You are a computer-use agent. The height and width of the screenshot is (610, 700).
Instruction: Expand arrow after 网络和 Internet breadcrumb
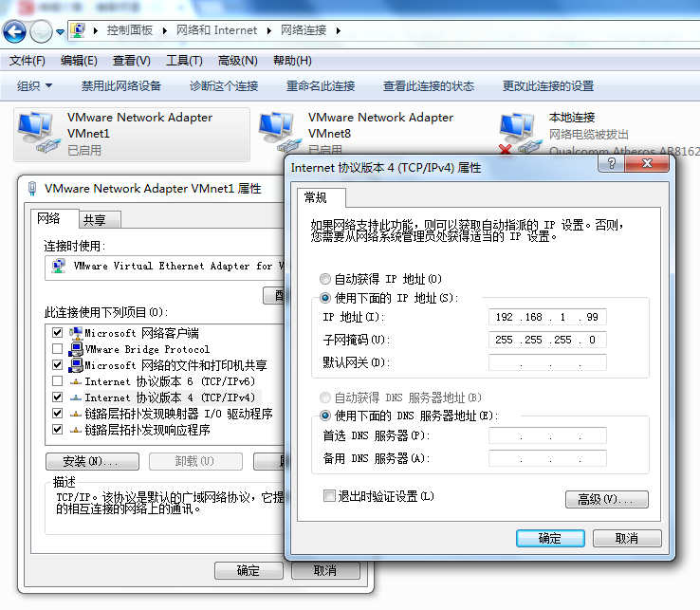pyautogui.click(x=268, y=30)
